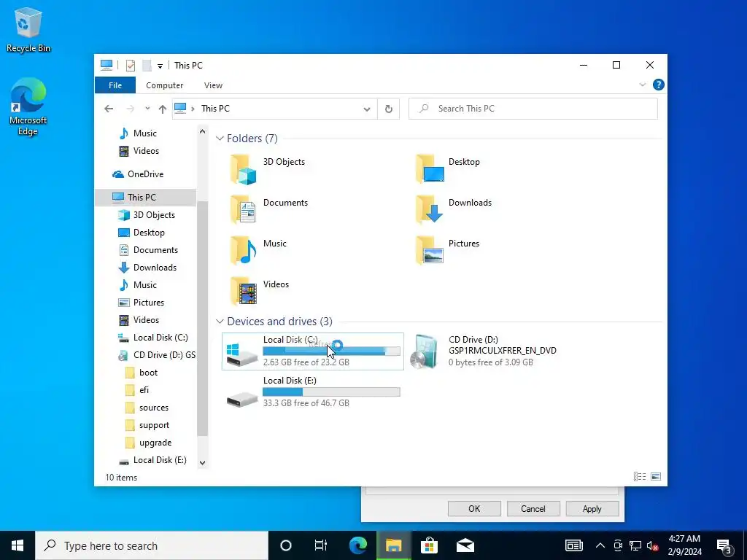The height and width of the screenshot is (560, 747).
Task: Click the Local Disk (C:) usage bar
Action: click(331, 351)
